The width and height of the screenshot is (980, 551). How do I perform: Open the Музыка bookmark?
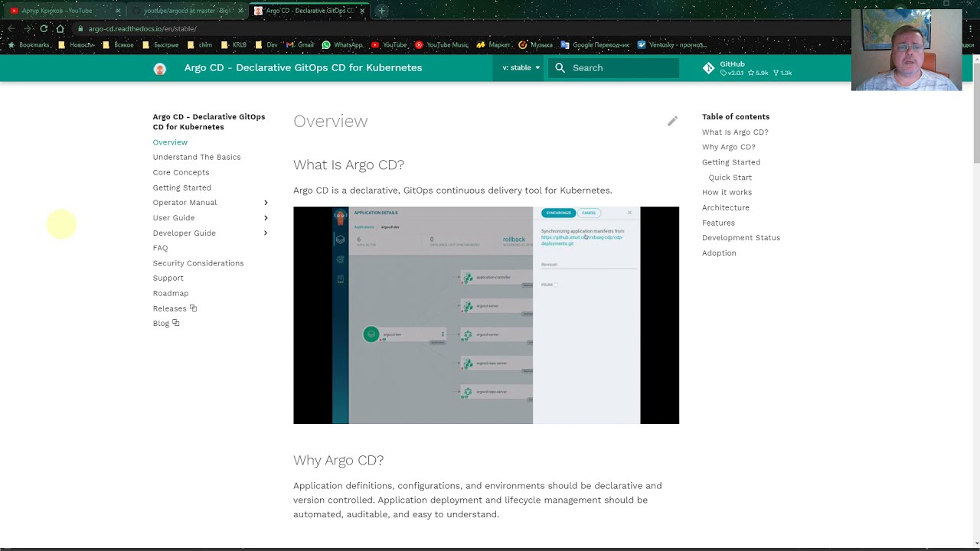(535, 45)
